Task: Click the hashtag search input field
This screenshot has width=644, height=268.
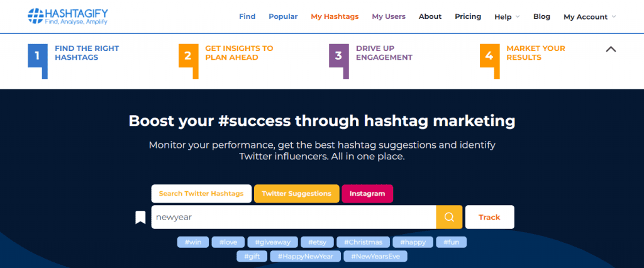Action: [x=294, y=217]
